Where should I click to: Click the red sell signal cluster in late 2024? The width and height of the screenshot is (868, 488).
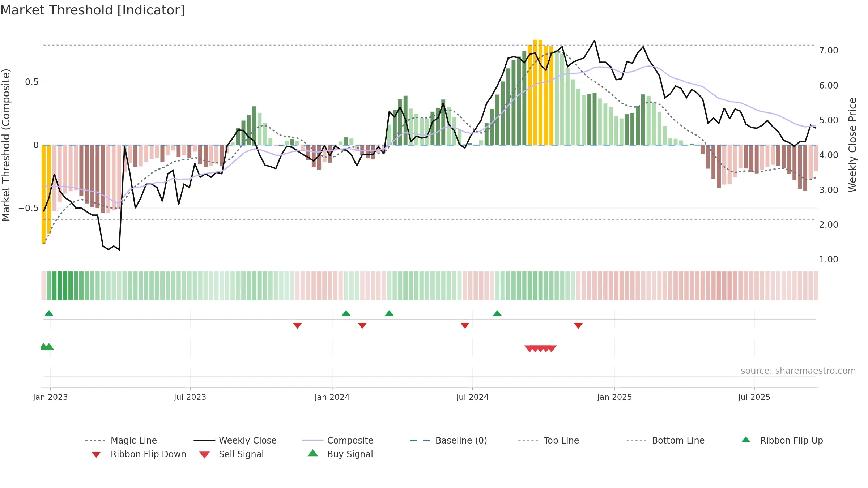click(x=541, y=349)
